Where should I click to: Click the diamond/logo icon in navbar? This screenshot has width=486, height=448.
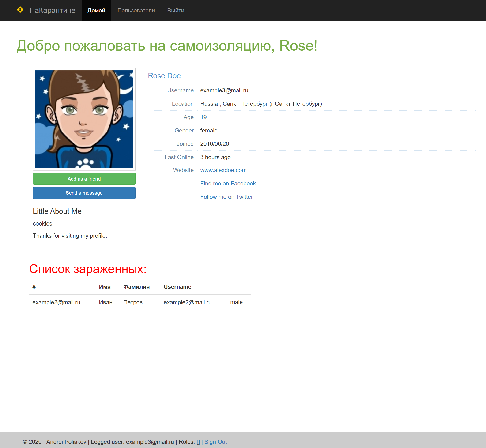tap(20, 11)
